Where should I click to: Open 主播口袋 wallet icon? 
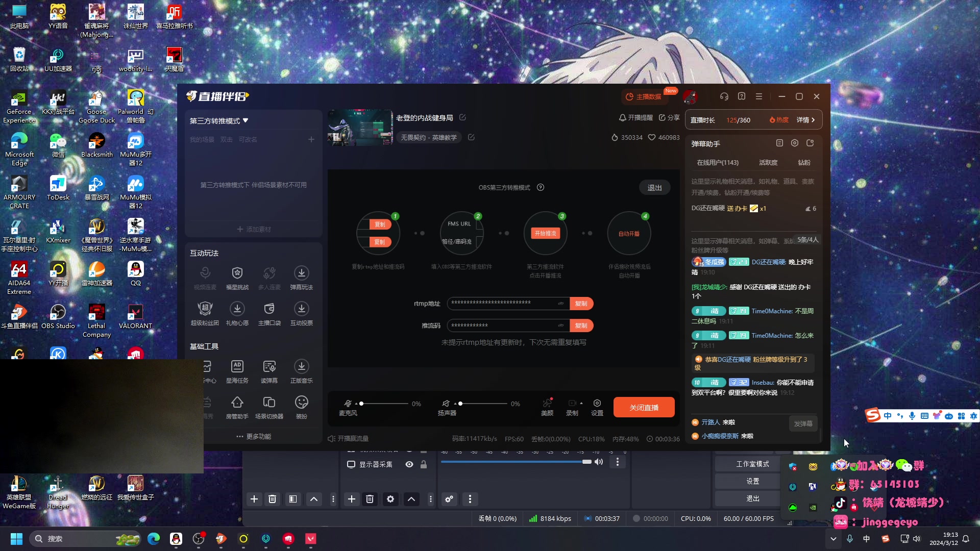click(269, 314)
